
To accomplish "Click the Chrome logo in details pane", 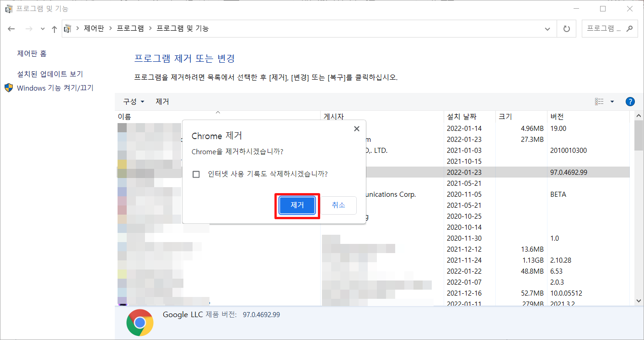I will pyautogui.click(x=140, y=323).
